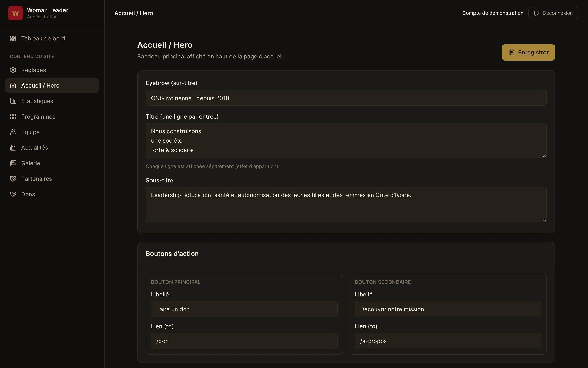This screenshot has height=368, width=588.
Task: Focus the Eyebrow (sur-titre) input field
Action: click(x=346, y=98)
